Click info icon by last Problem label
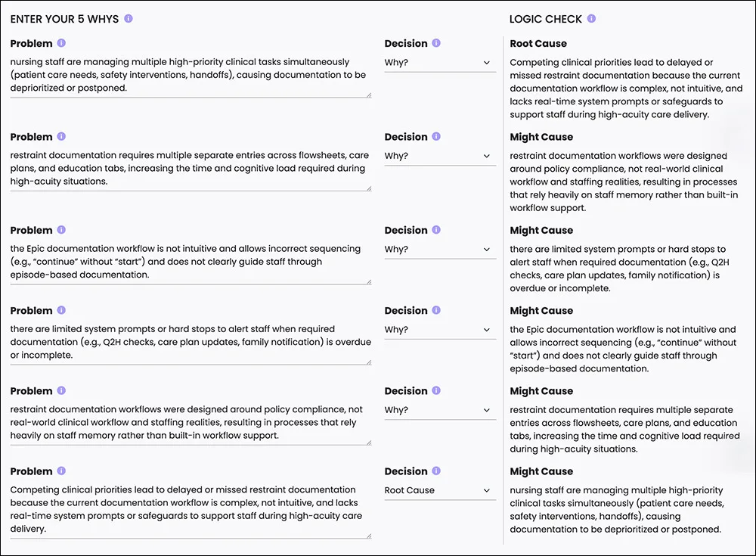This screenshot has height=556, width=756. [61, 471]
